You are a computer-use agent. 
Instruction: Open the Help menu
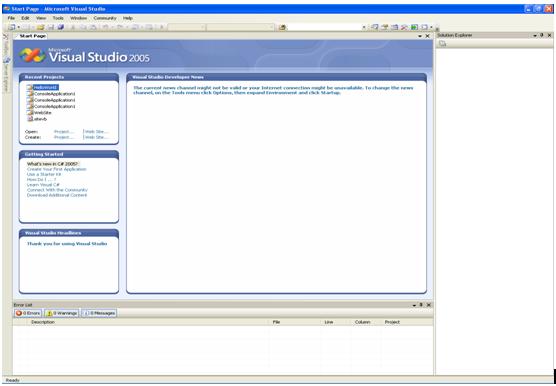point(128,18)
